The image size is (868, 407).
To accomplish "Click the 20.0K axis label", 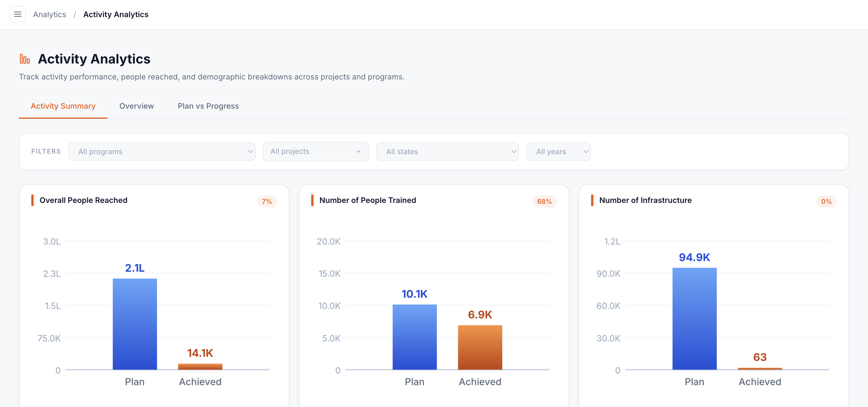I will 329,241.
